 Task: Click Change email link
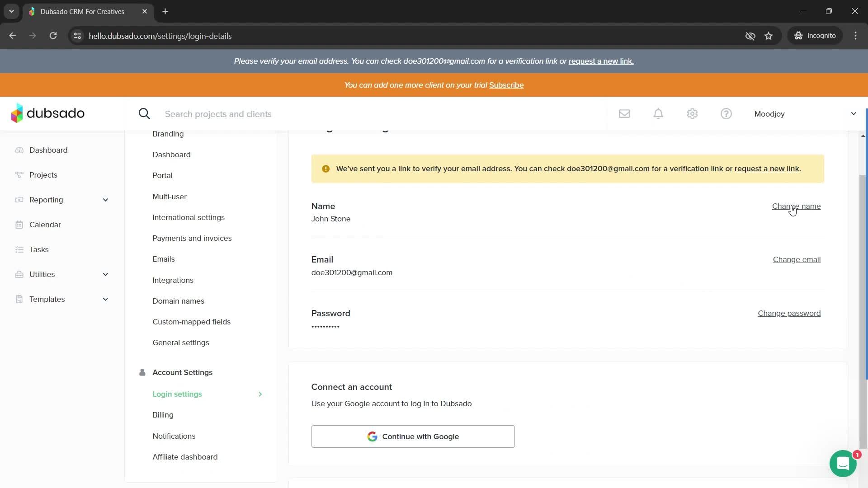[x=797, y=259]
